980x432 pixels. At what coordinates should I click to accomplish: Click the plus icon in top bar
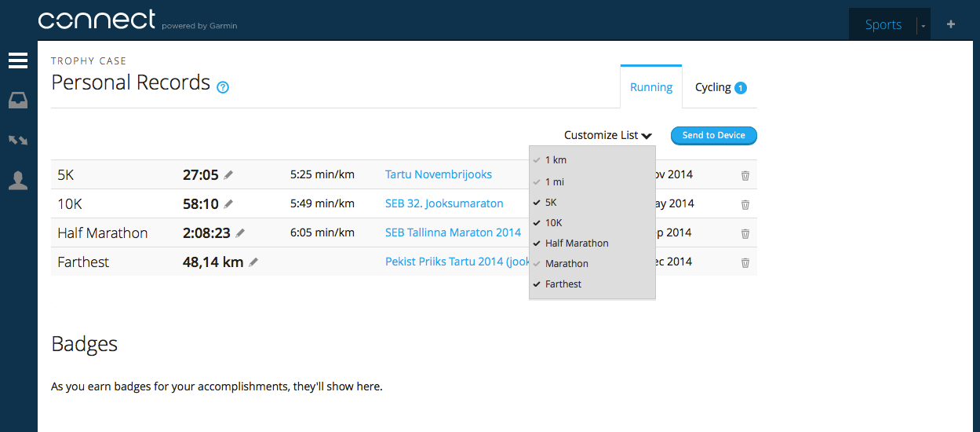(951, 24)
